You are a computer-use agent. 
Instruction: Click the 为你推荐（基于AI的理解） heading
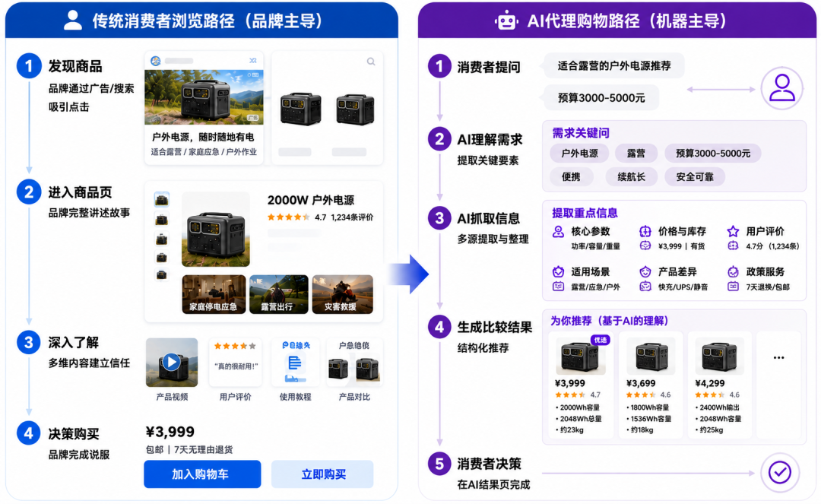[x=609, y=321]
